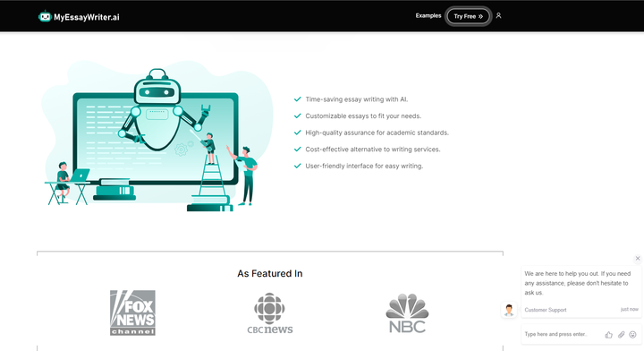Click checkmark beside Customizable essays
Image resolution: width=644 pixels, height=351 pixels.
coord(298,116)
